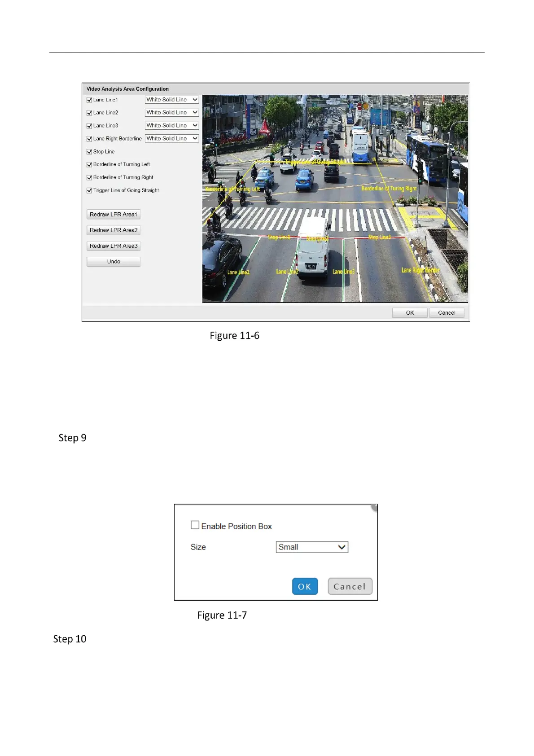Click the 'Stop Line3' overlay label
Viewport: 534px width, 756px height.
[x=380, y=237]
